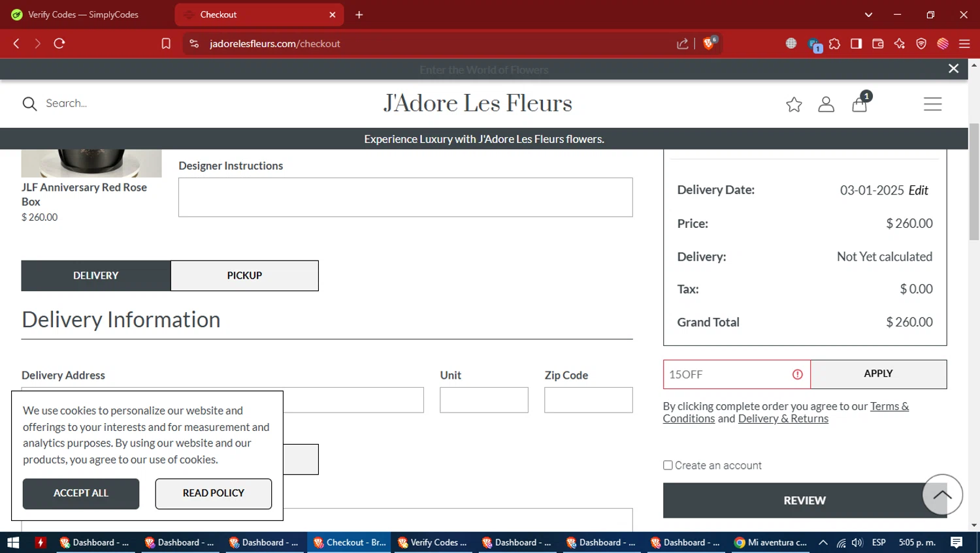The height and width of the screenshot is (553, 980).
Task: Open the hamburger navigation menu
Action: (x=932, y=104)
